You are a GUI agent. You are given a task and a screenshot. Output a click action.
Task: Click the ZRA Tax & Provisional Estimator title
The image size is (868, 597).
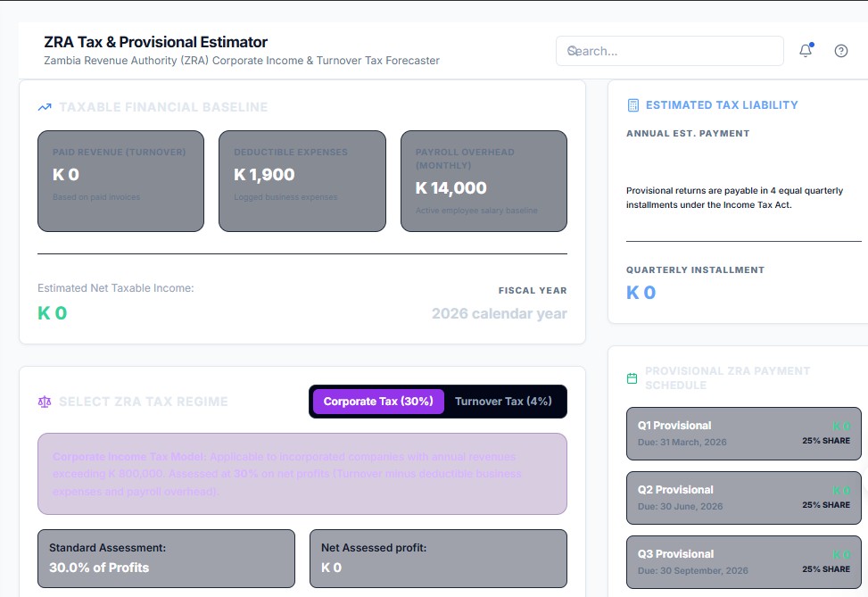point(155,42)
